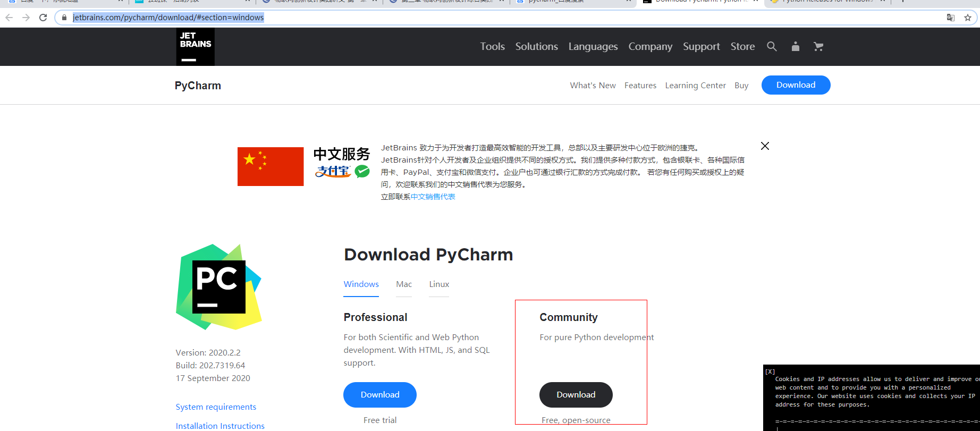Open the shopping cart icon
The image size is (980, 431).
point(818,46)
